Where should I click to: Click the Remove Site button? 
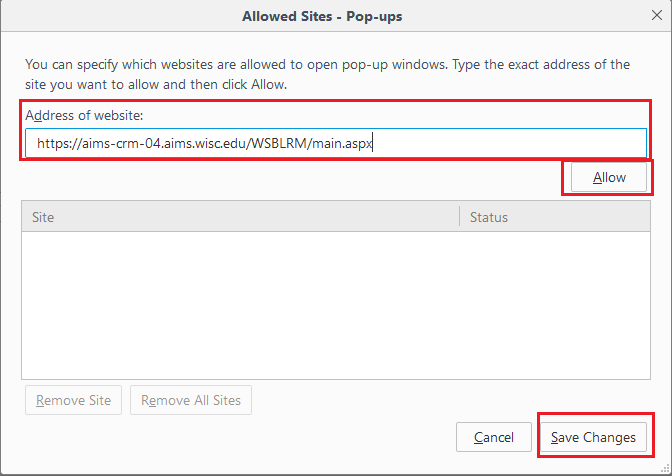click(x=73, y=401)
